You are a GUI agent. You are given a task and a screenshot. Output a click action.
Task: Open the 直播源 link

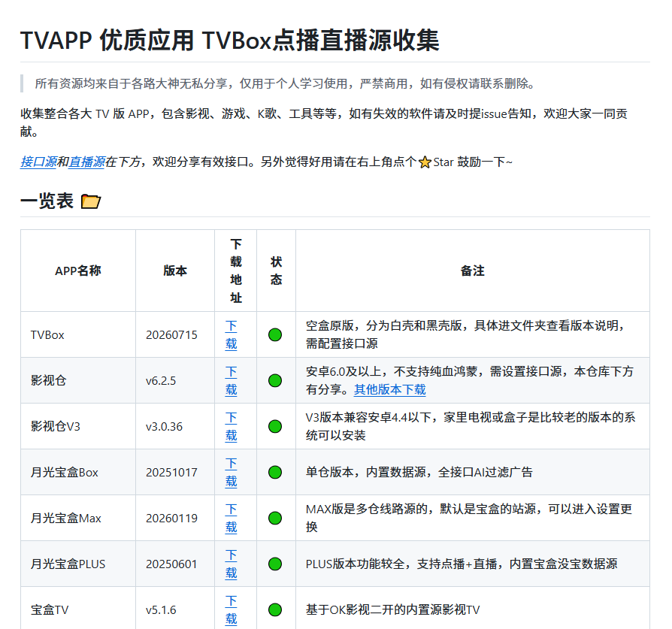pyautogui.click(x=86, y=162)
